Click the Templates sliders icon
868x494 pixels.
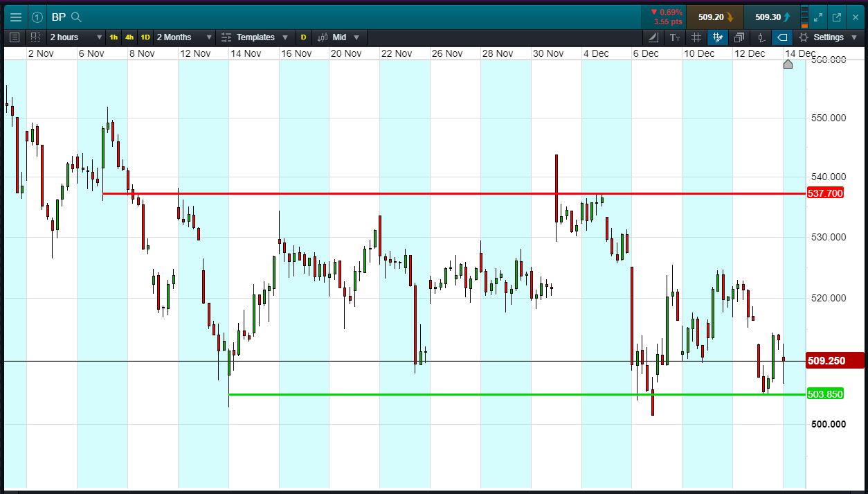point(226,37)
